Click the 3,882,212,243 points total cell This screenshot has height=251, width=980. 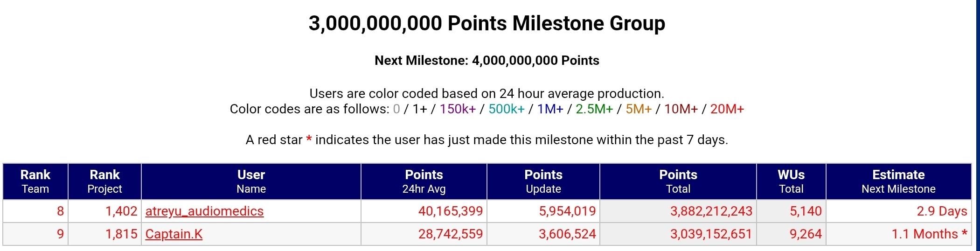[711, 211]
